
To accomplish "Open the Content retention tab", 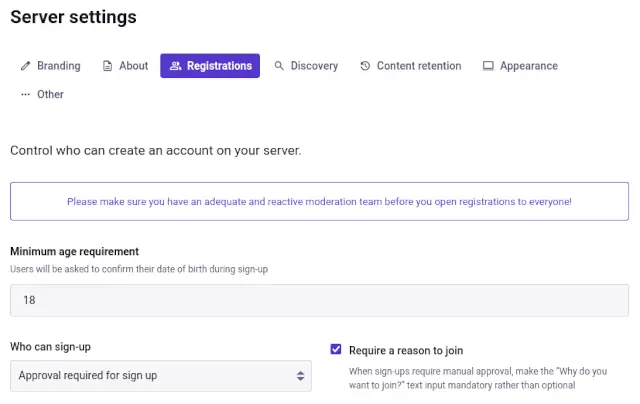I will [411, 66].
